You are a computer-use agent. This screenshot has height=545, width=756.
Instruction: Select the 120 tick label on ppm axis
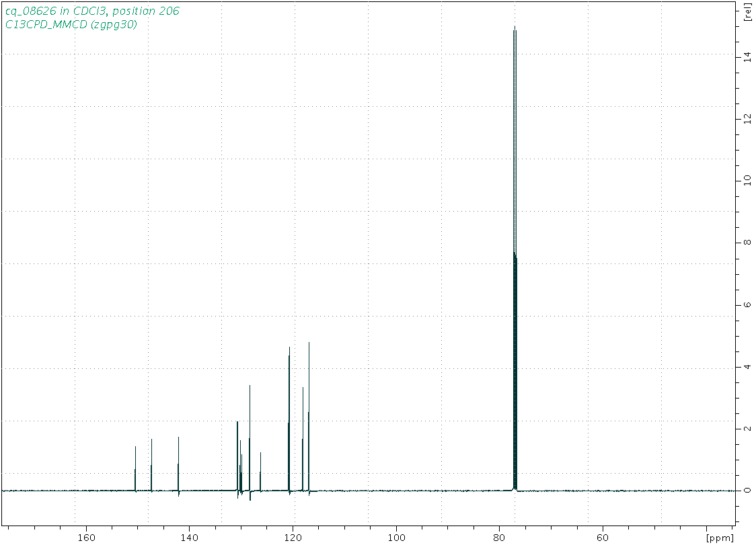point(292,537)
